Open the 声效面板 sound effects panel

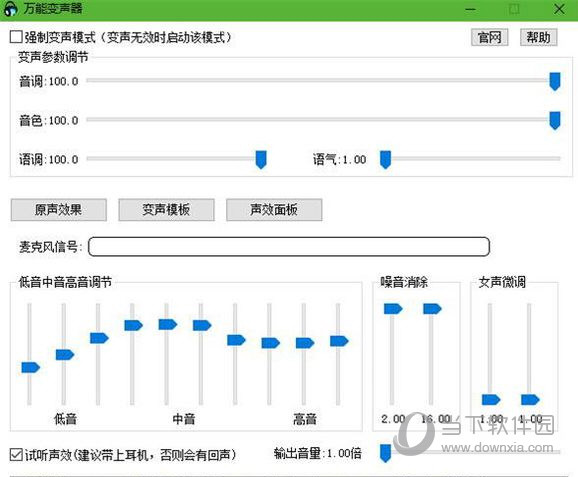[x=274, y=210]
